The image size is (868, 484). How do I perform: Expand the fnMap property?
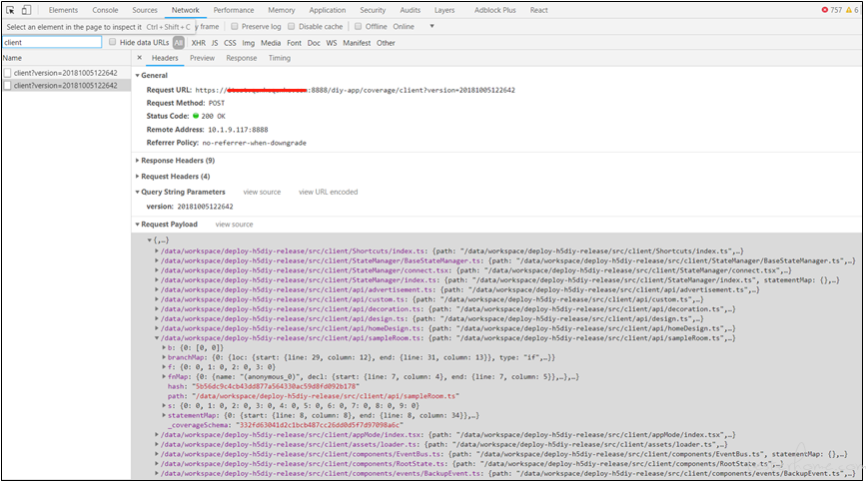(x=164, y=376)
